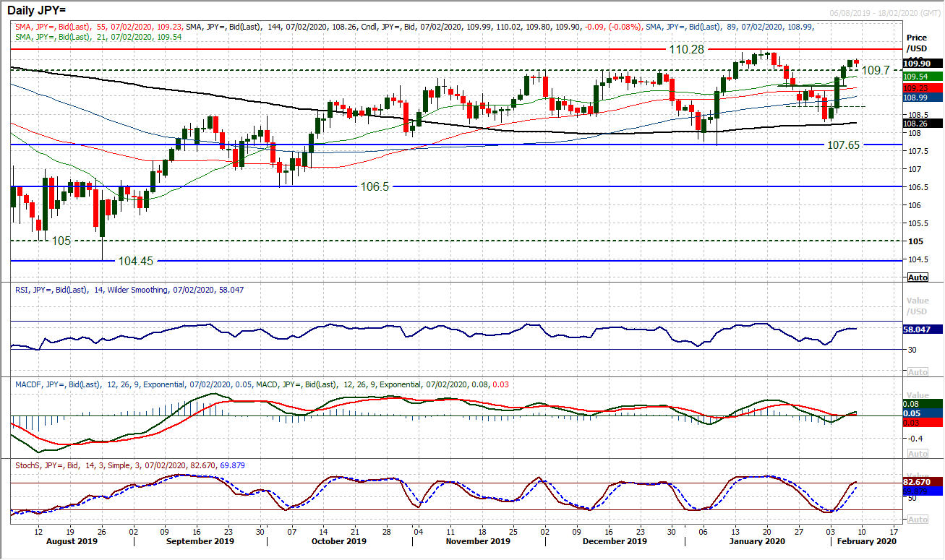This screenshot has height=560, width=945.
Task: Click the red 109.23 SMA value tag
Action: pos(923,87)
